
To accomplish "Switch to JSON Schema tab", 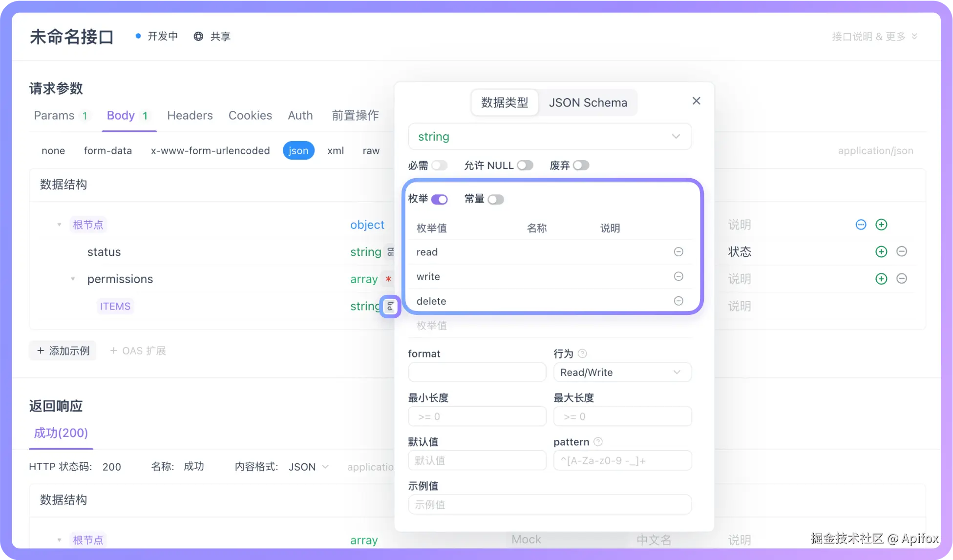I will click(588, 103).
